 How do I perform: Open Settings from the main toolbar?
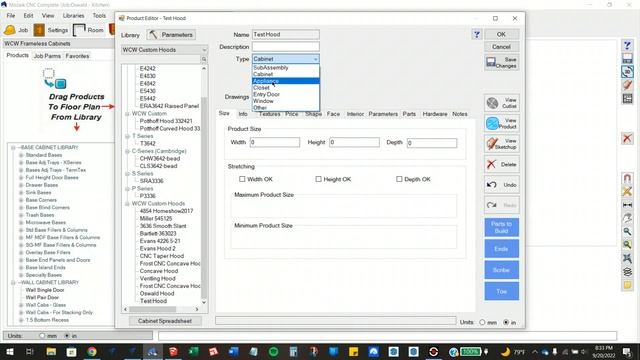coord(51,30)
